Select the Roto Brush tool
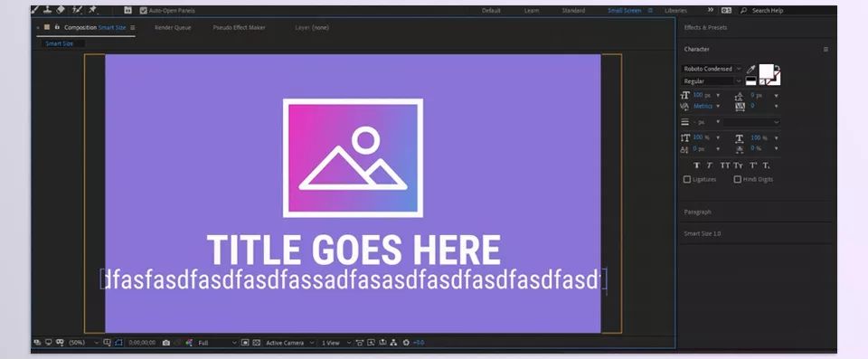The height and width of the screenshot is (359, 868). pyautogui.click(x=78, y=10)
